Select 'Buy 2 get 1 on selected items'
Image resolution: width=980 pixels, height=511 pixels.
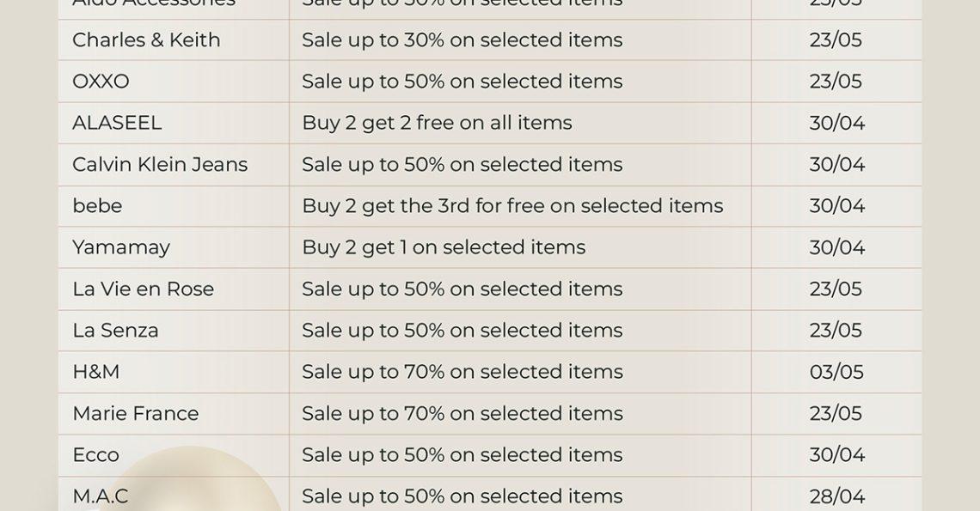444,247
